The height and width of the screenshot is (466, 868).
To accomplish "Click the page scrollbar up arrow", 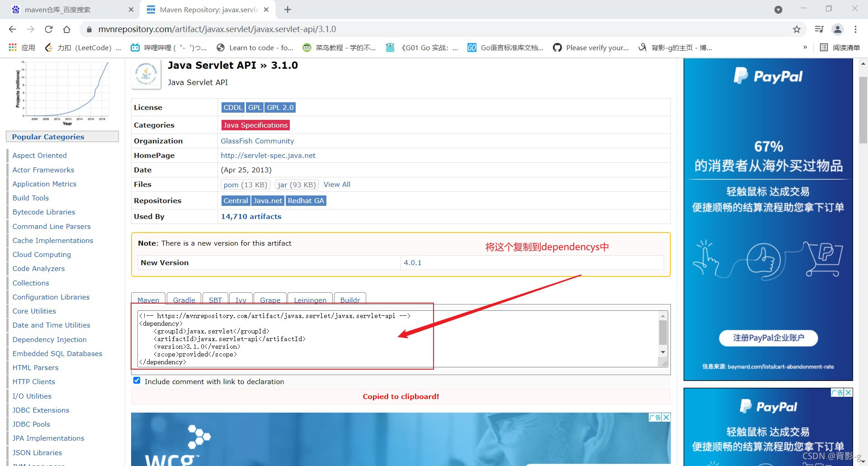I will [863, 64].
